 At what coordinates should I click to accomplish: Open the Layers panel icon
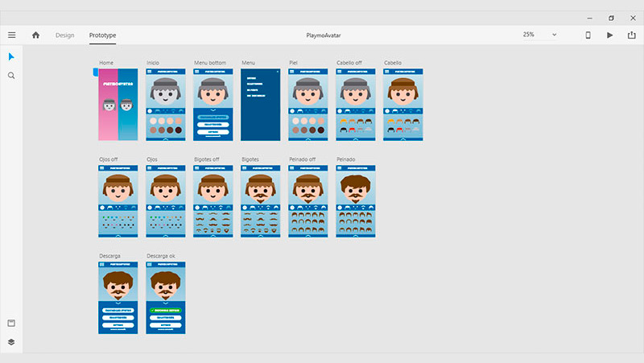[11, 341]
